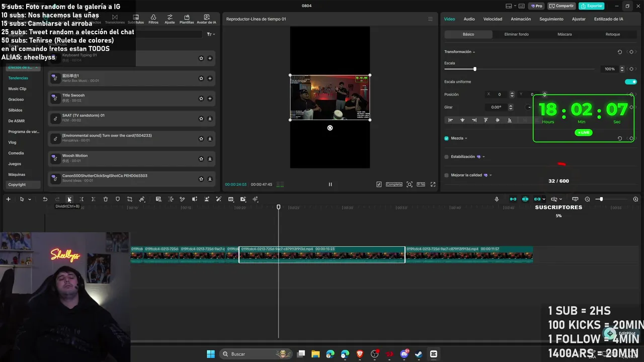
Task: Select the 'Music Clip' sound category
Action: tap(17, 89)
